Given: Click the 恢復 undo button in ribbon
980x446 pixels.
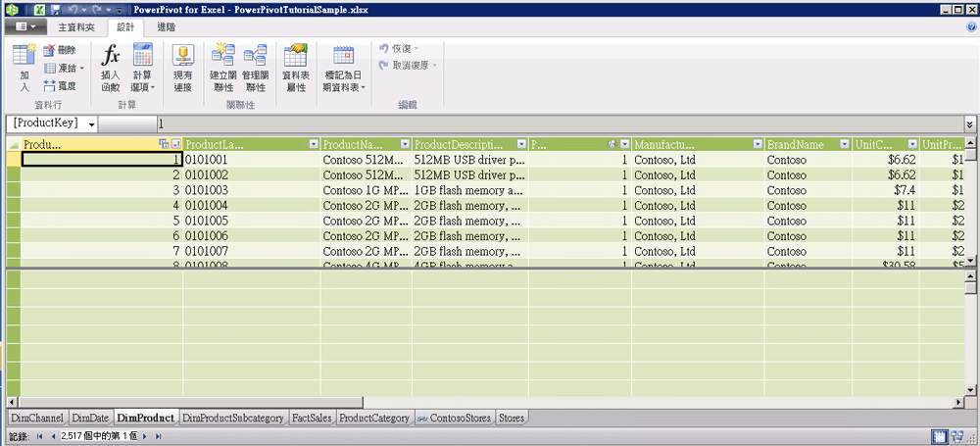Looking at the screenshot, I should (x=400, y=48).
